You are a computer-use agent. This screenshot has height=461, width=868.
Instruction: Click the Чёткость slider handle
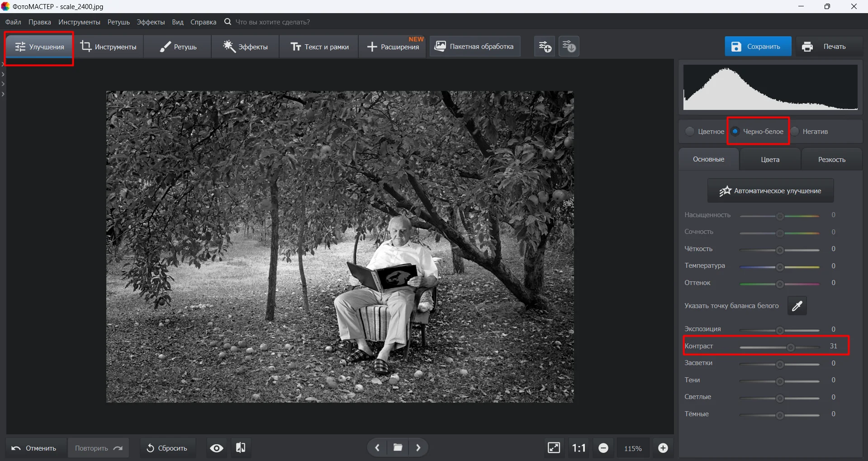(780, 250)
